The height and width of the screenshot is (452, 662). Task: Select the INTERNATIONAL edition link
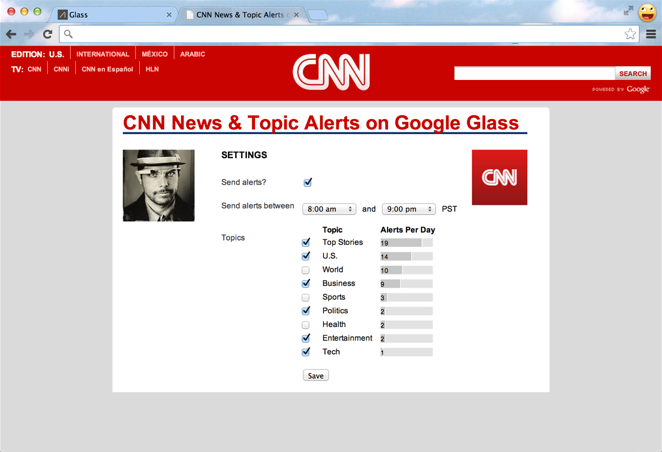(103, 54)
